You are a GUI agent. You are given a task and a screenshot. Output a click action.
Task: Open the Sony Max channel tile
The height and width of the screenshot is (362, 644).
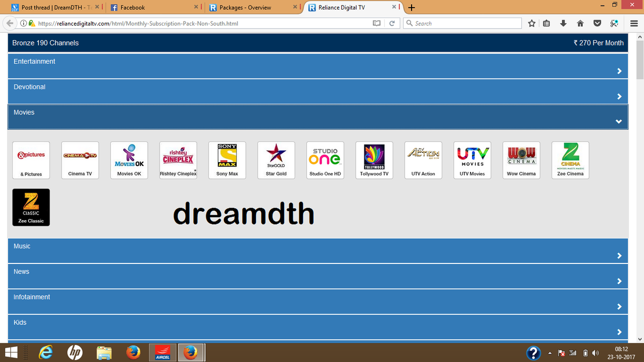point(227,160)
